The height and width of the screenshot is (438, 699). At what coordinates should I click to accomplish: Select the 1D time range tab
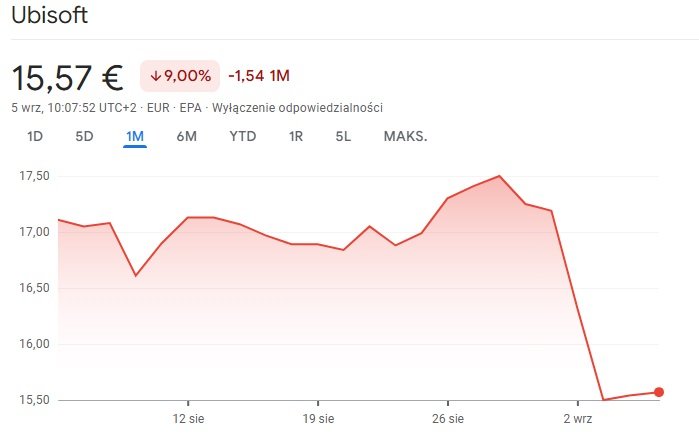click(35, 136)
